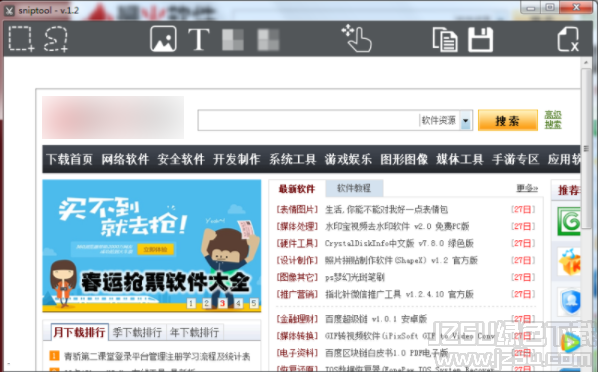Click the delete document icon

pyautogui.click(x=568, y=39)
